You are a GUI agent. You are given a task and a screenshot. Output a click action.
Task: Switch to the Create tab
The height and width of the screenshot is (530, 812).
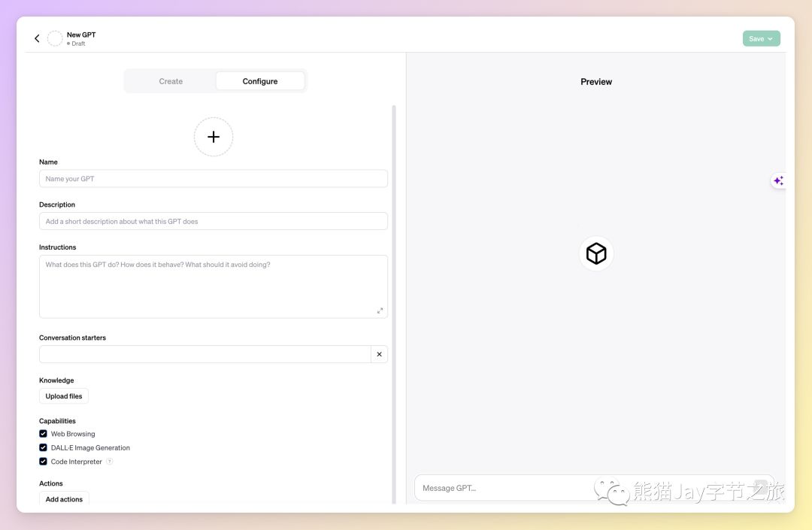click(171, 81)
